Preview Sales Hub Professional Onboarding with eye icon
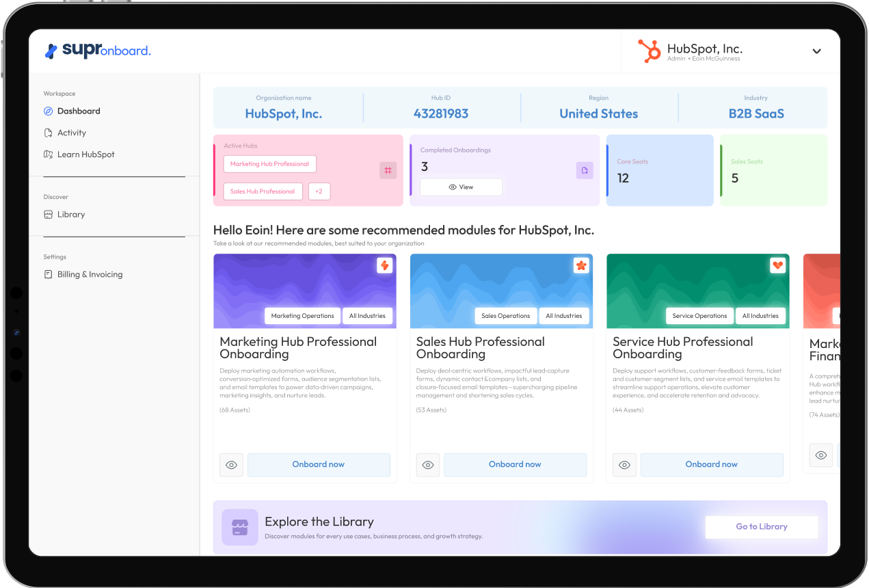The image size is (869, 588). pyautogui.click(x=428, y=465)
